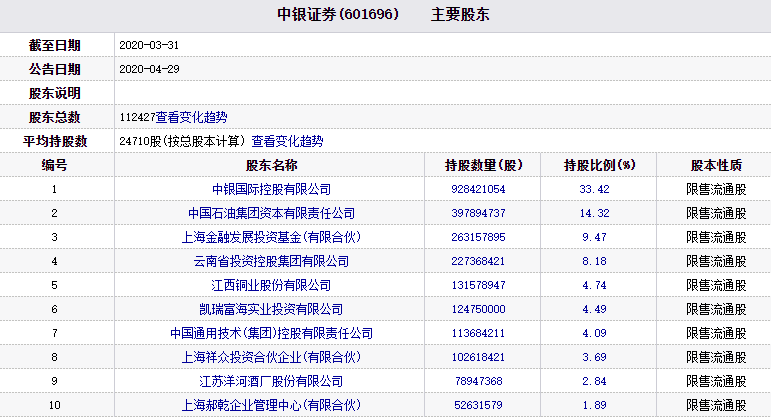This screenshot has height=418, width=771.
Task: Select share count 263157895
Action: 478,238
